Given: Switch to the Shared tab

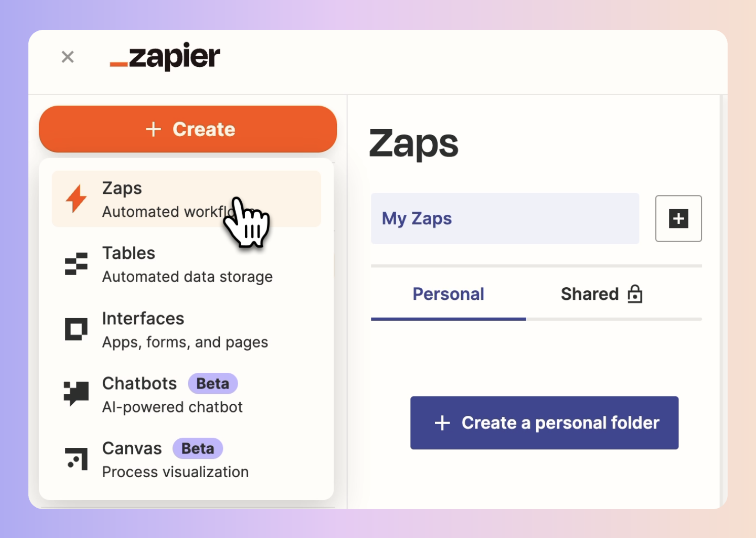Looking at the screenshot, I should (x=601, y=294).
